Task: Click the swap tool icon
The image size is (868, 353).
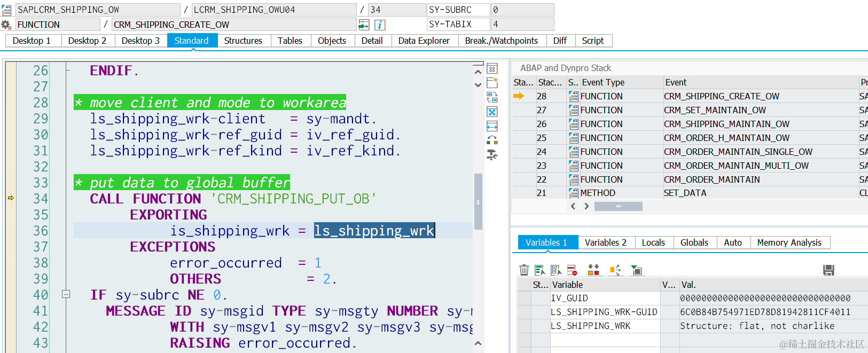Action: 492,97
